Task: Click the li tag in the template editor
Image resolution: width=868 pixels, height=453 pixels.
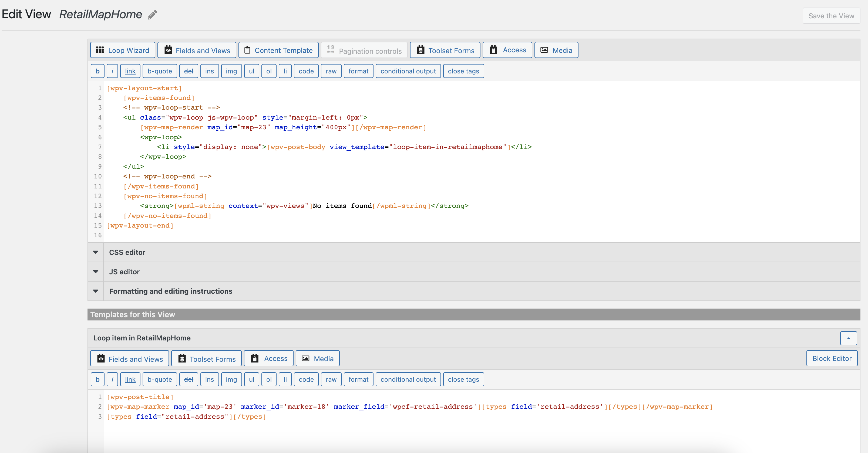Action: pos(285,380)
